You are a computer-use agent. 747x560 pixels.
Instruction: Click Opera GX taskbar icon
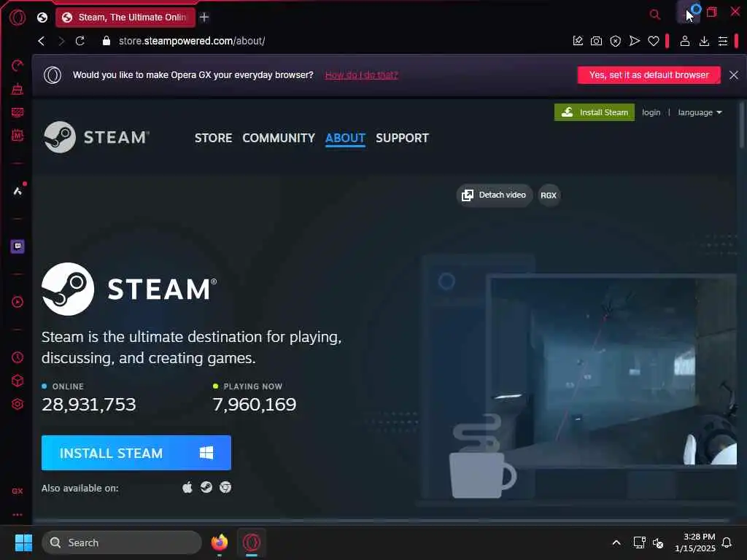click(252, 542)
